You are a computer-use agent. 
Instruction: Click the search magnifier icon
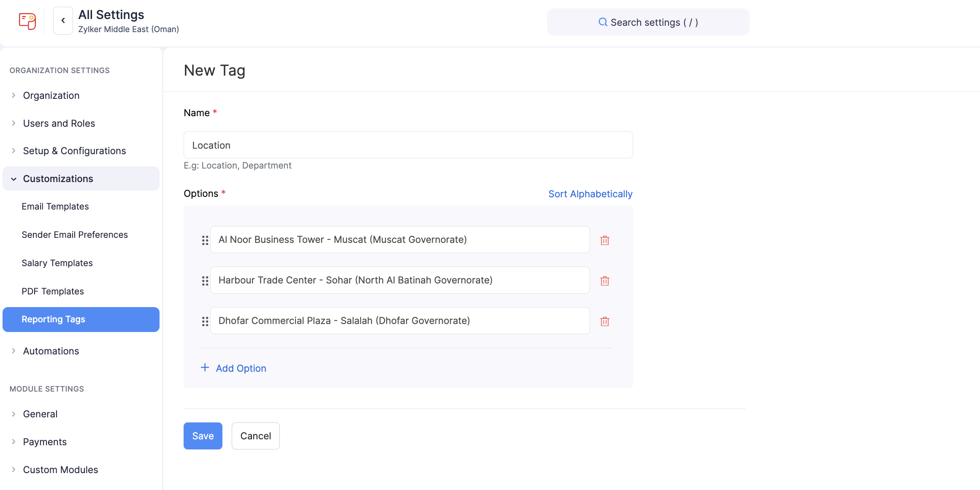coord(603,22)
